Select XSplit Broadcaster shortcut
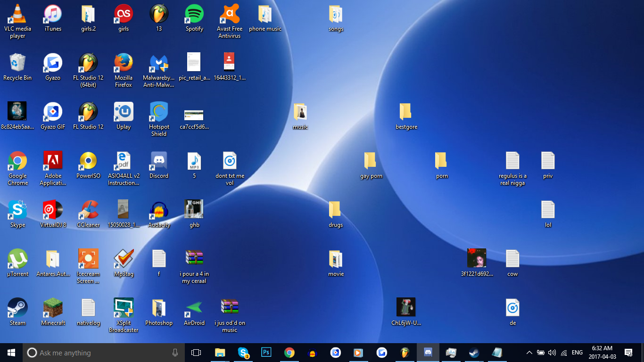 click(124, 315)
